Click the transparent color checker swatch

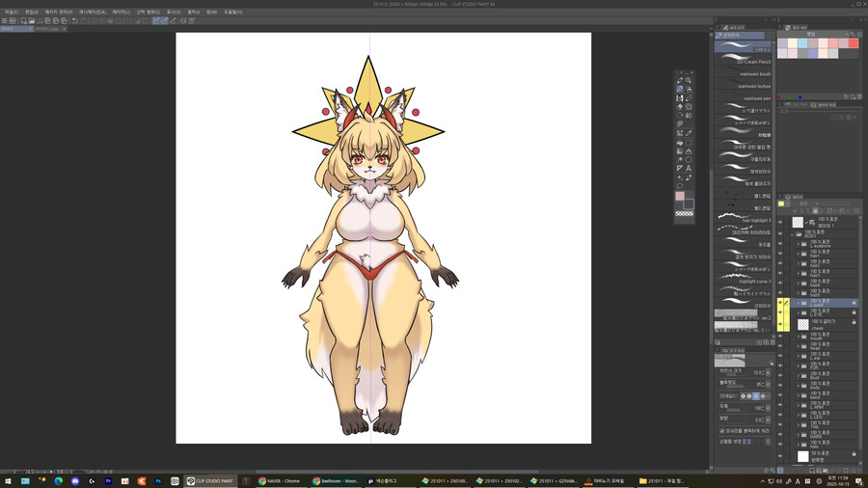point(684,213)
